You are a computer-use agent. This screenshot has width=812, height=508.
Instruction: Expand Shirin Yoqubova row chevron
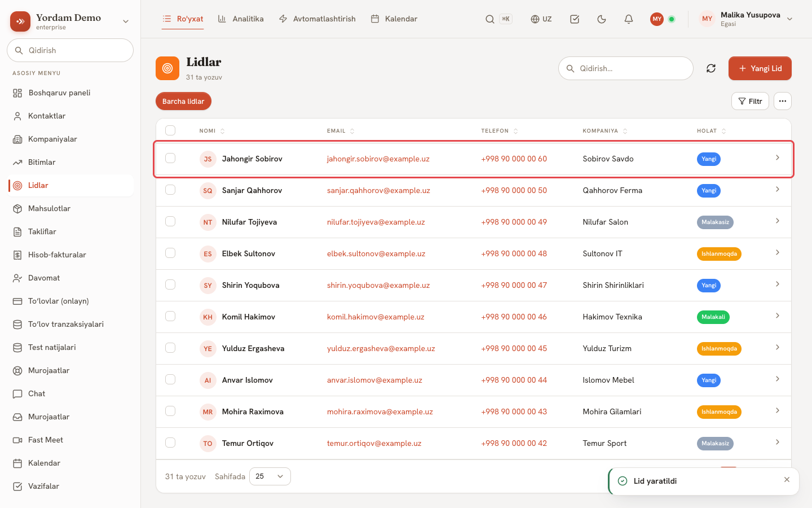778,284
